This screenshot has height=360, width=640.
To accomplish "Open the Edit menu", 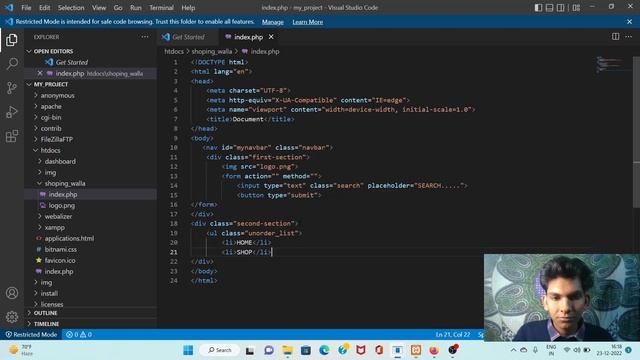I will (x=44, y=8).
